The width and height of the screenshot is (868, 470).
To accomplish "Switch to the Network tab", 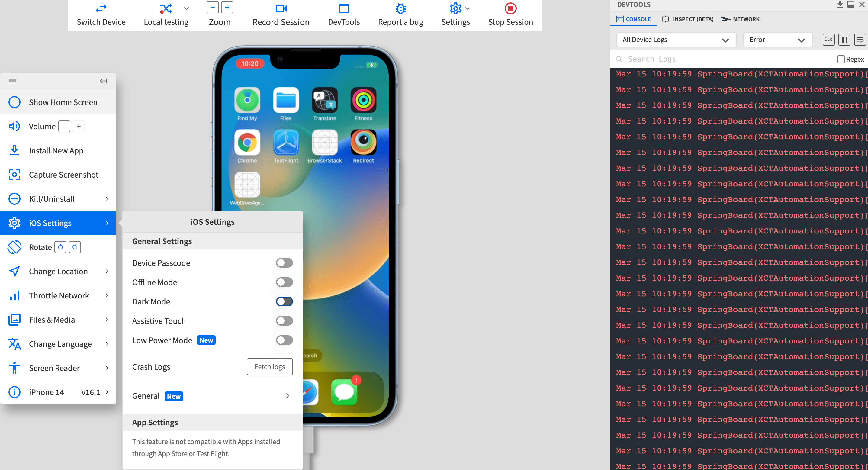I will click(x=740, y=19).
